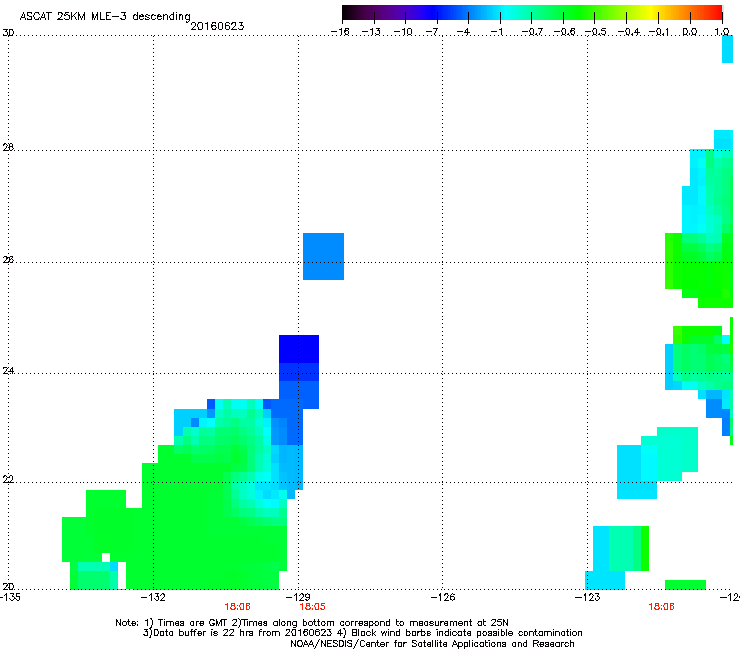Viewport: 740px width, 650px height.
Task: Select the date label 20160623
Action: pyautogui.click(x=217, y=26)
